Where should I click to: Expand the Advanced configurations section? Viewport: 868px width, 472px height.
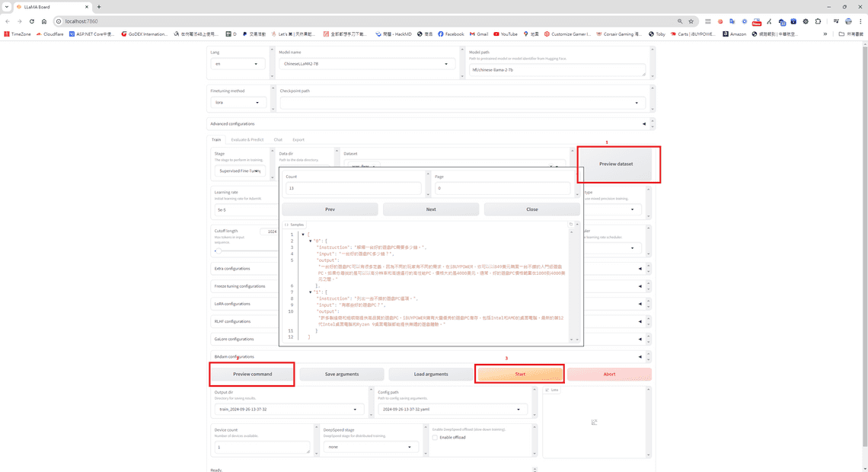tap(643, 123)
